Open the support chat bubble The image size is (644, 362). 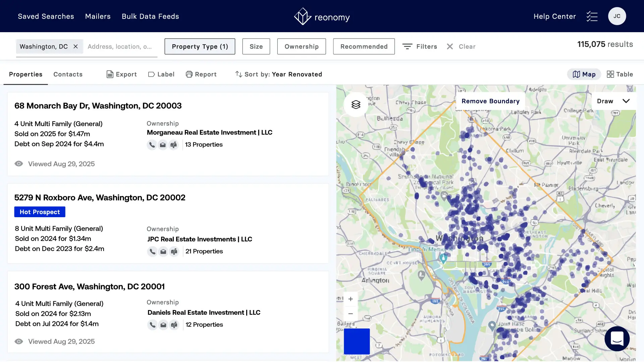tap(617, 339)
